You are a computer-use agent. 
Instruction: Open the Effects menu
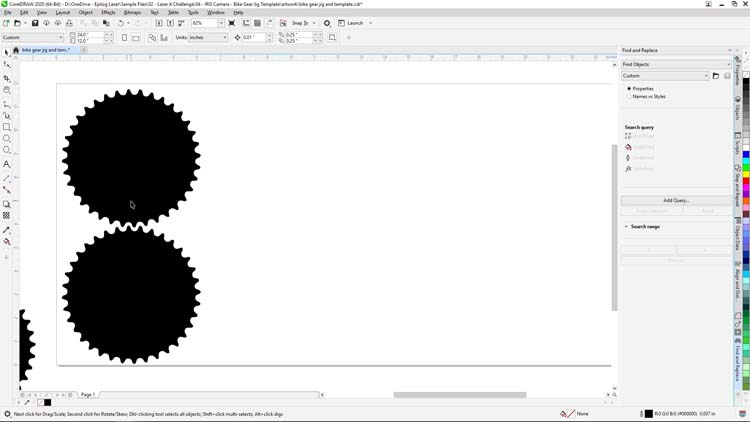pyautogui.click(x=108, y=12)
